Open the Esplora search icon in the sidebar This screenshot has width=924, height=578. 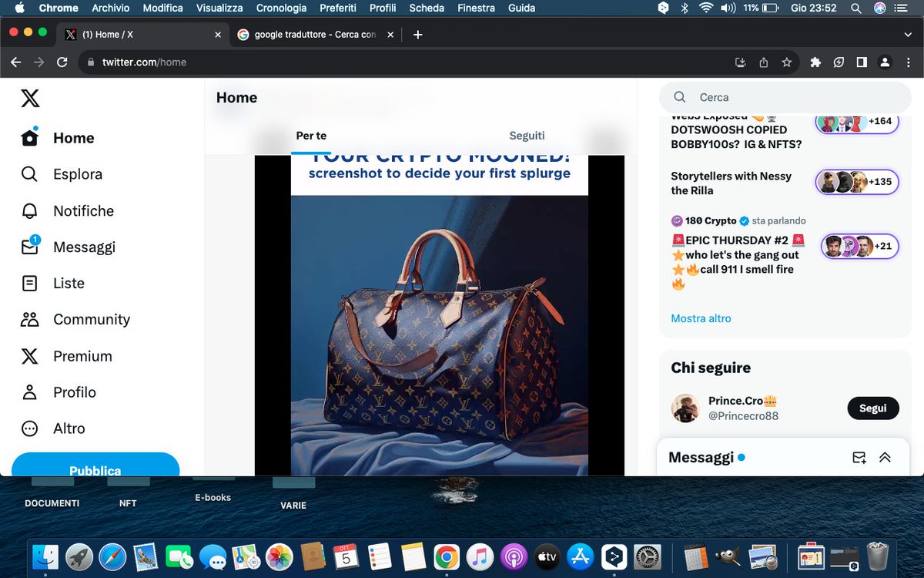29,174
